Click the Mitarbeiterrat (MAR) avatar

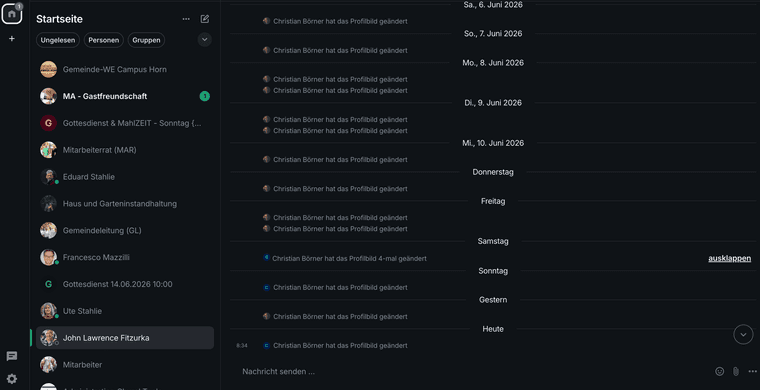point(48,150)
